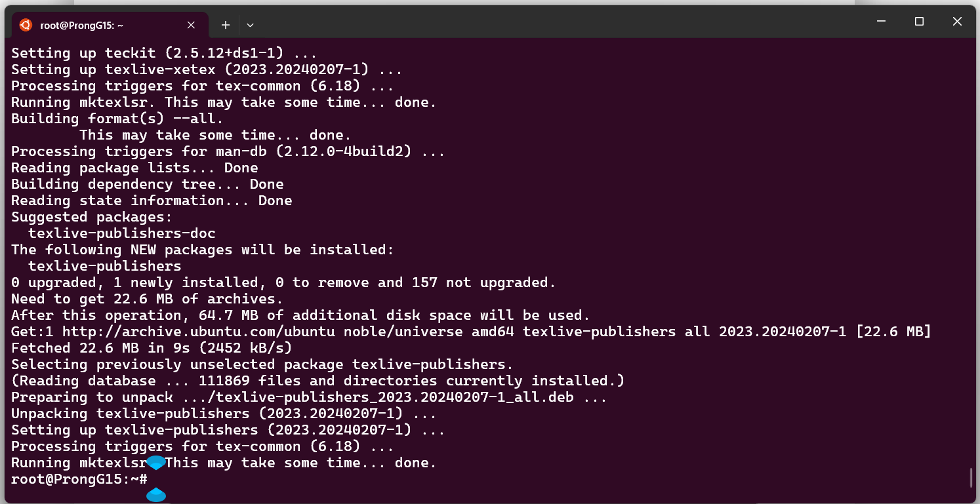Click the scrollbar thumb at the right edge
Screen dimensions: 980x504
[x=971, y=478]
